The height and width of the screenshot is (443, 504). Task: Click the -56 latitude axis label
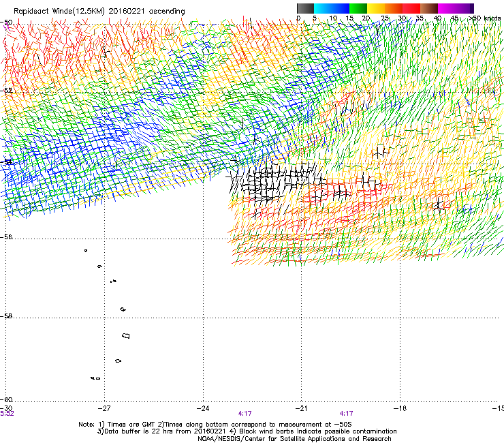pyautogui.click(x=6, y=236)
